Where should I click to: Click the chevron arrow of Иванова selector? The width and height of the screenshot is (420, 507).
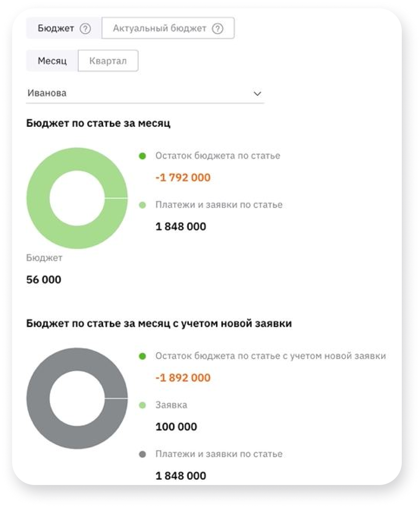pyautogui.click(x=257, y=94)
